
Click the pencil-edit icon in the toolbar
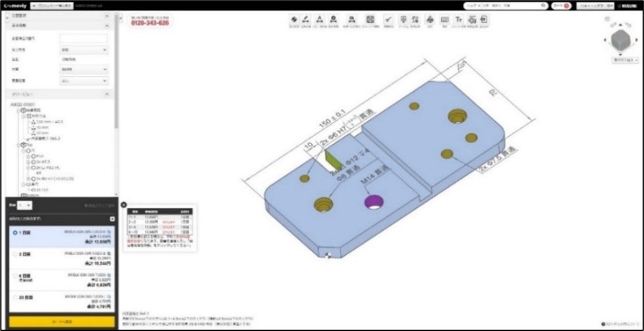tap(306, 19)
